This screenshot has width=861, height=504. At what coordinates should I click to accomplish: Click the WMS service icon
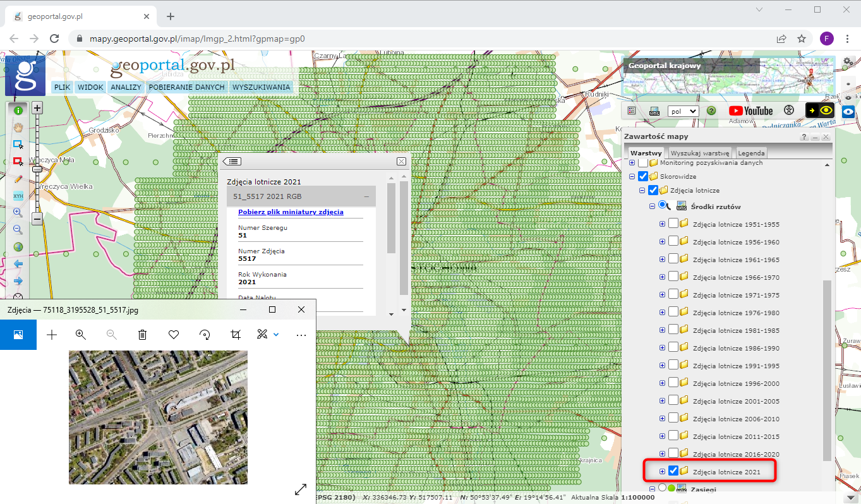(x=654, y=111)
